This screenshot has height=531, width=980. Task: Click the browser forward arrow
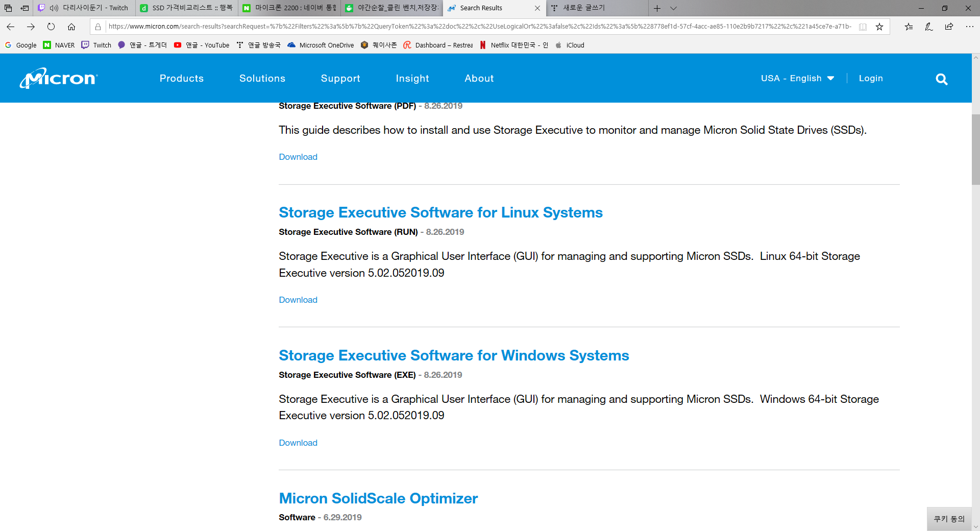31,27
